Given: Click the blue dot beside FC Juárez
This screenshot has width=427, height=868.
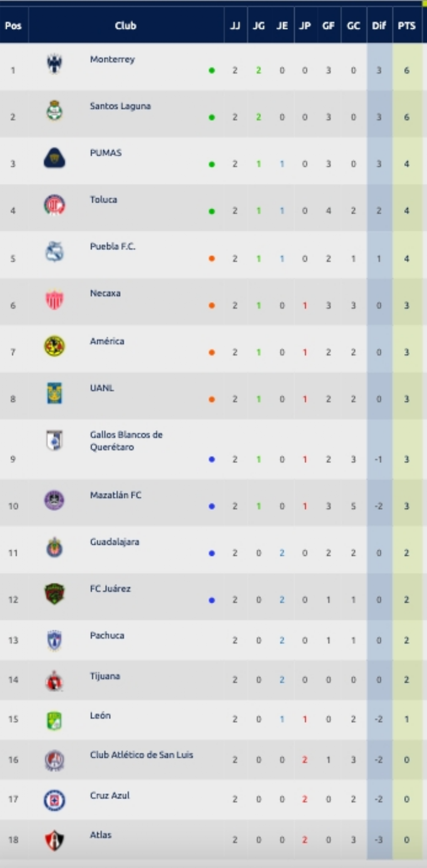Looking at the screenshot, I should click(x=212, y=600).
